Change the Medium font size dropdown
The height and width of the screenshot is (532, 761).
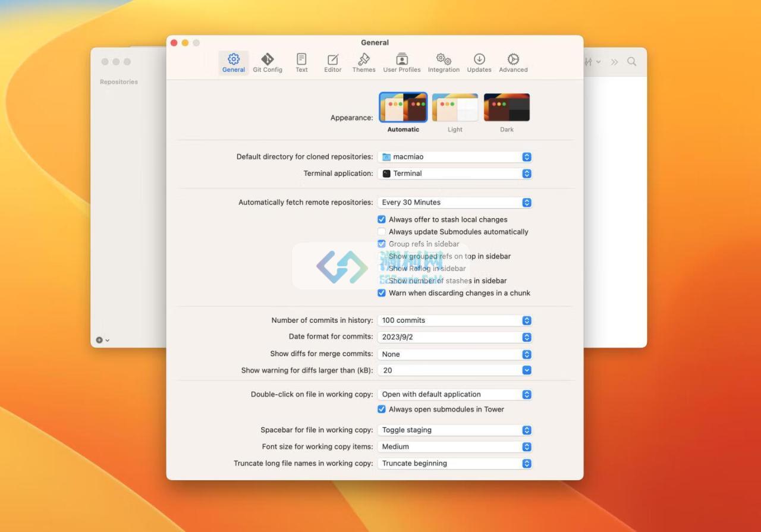coord(455,446)
